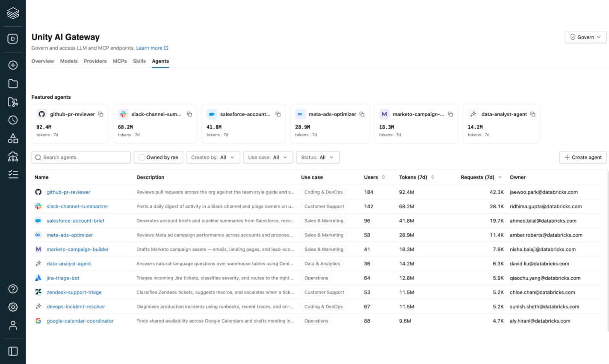Copy meta-ads-optimizer featured card name
This screenshot has width=609, height=364.
[x=362, y=114]
